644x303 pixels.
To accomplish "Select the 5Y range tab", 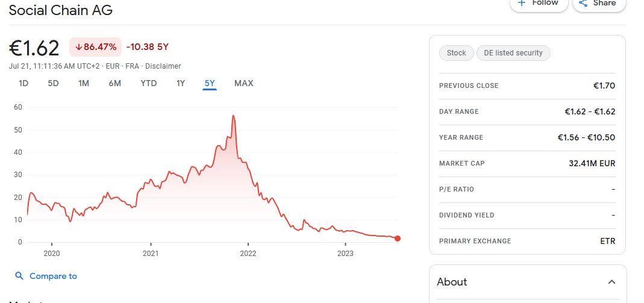I will point(210,83).
